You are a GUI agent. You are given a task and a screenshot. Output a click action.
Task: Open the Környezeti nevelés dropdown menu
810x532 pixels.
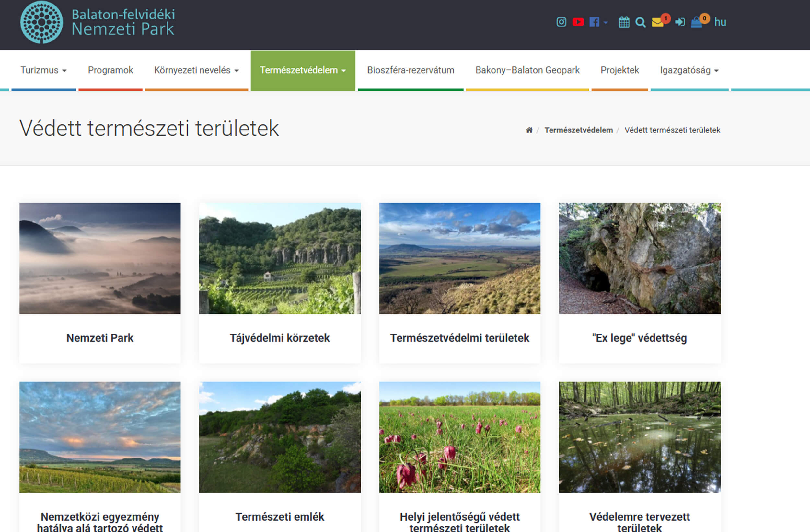point(196,70)
